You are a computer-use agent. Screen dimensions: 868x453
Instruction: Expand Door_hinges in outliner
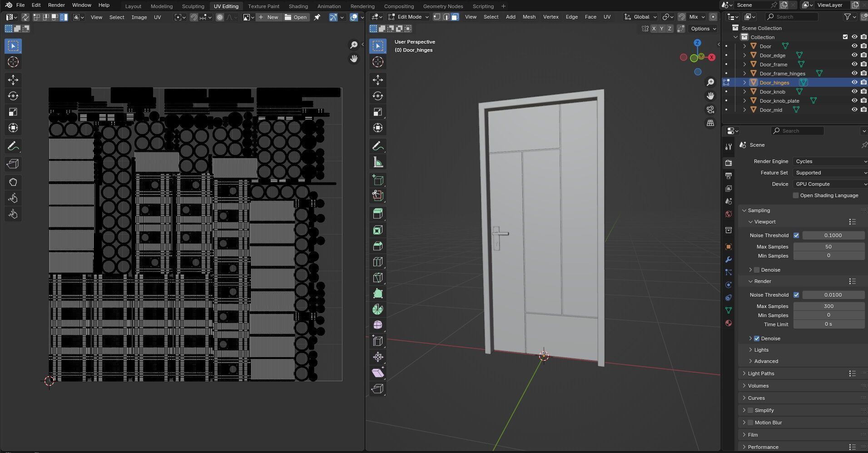[x=744, y=83]
